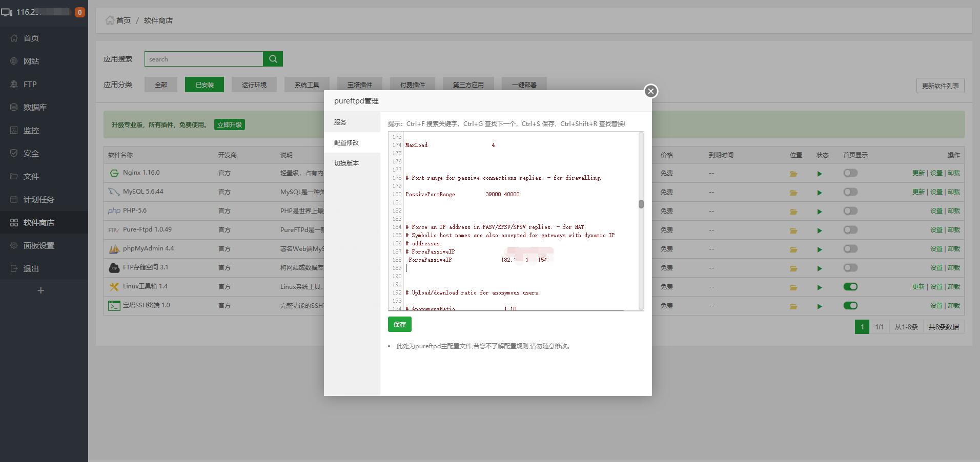The width and height of the screenshot is (980, 462).
Task: Click 立即升级 upgrade button
Action: point(230,124)
